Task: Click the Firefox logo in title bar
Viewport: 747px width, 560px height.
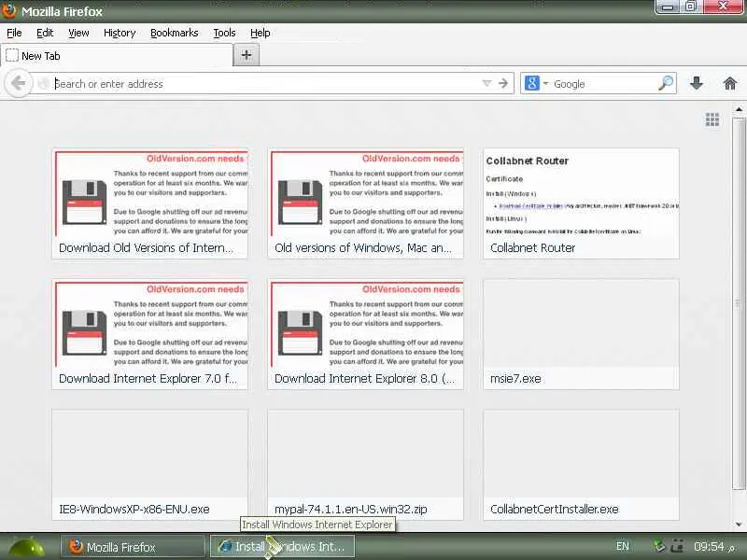Action: click(8, 10)
